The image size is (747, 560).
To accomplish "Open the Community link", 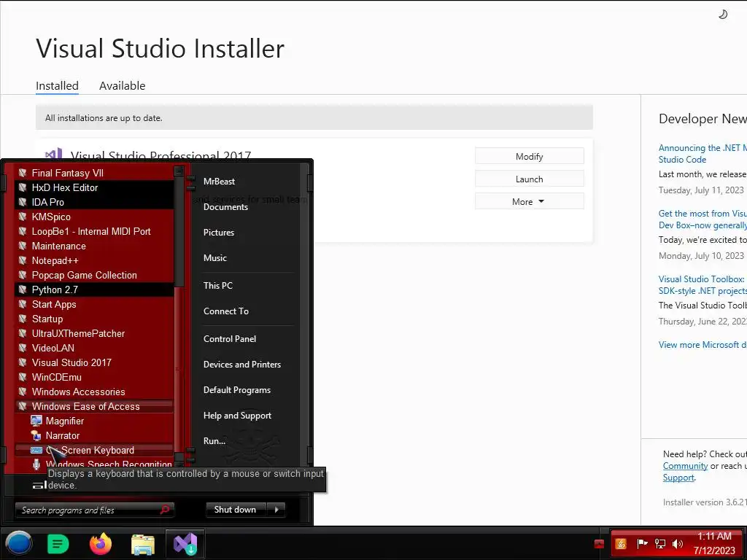I will click(x=685, y=466).
